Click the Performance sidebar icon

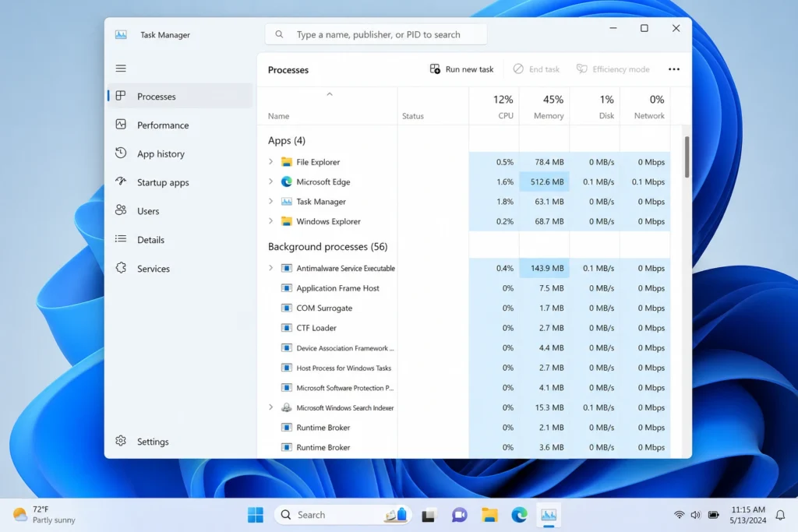tap(121, 125)
